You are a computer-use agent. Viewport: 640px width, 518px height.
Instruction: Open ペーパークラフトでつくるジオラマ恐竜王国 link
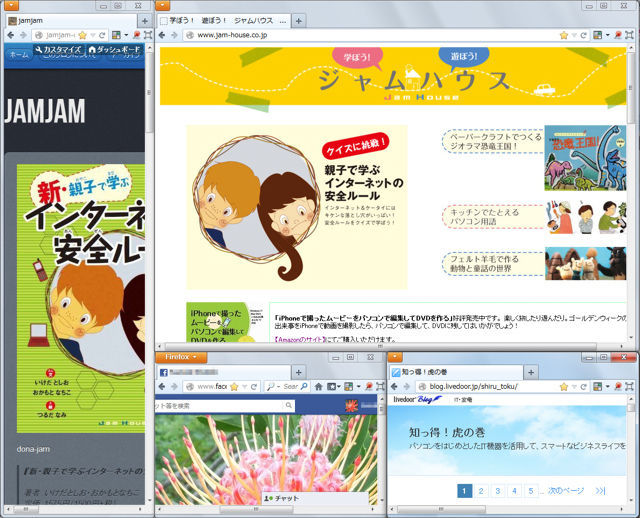(x=493, y=141)
